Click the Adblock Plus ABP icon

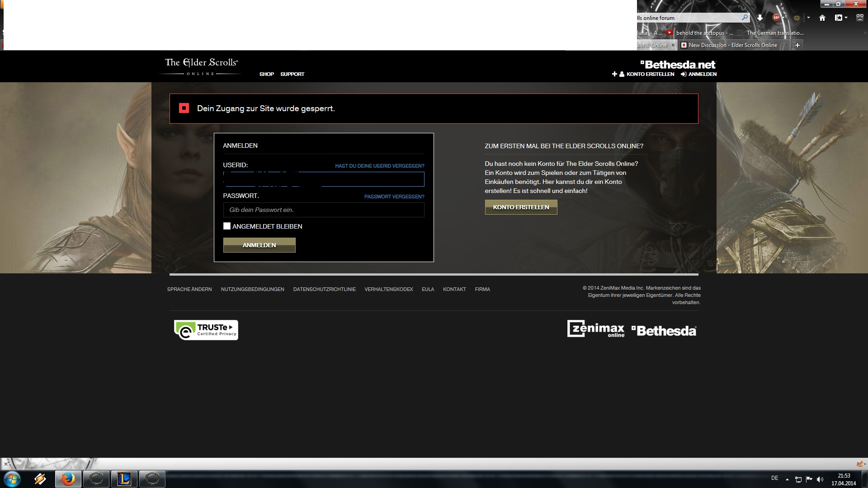[x=776, y=18]
